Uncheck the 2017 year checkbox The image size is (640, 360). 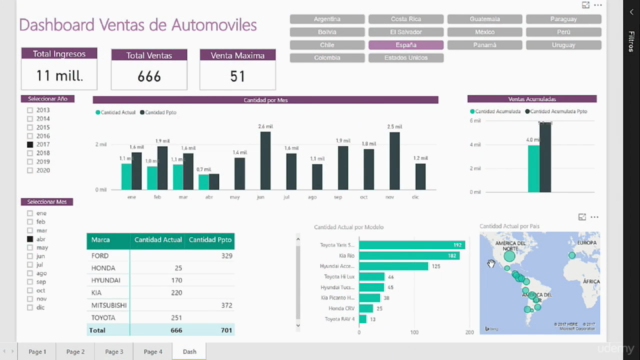click(30, 144)
